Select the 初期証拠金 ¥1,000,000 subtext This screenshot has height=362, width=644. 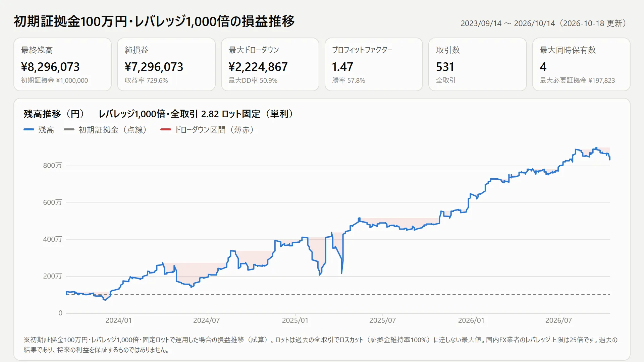pyautogui.click(x=54, y=80)
